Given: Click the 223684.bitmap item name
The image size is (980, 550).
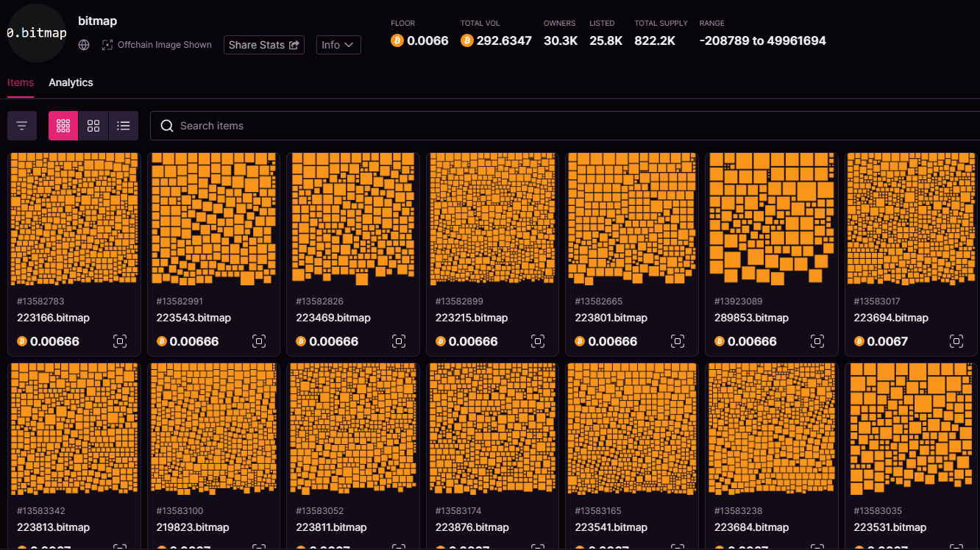Looking at the screenshot, I should (751, 527).
